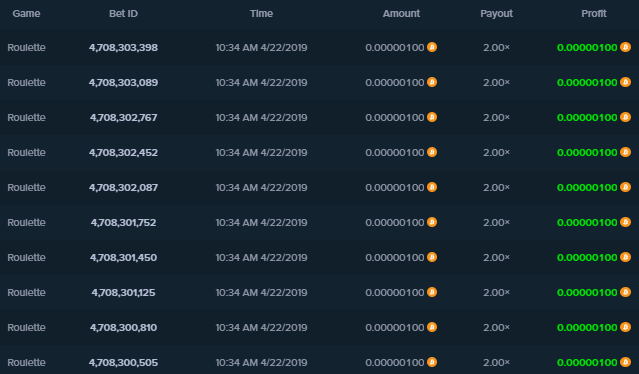
Task: Click the Bet ID column header
Action: [x=123, y=13]
